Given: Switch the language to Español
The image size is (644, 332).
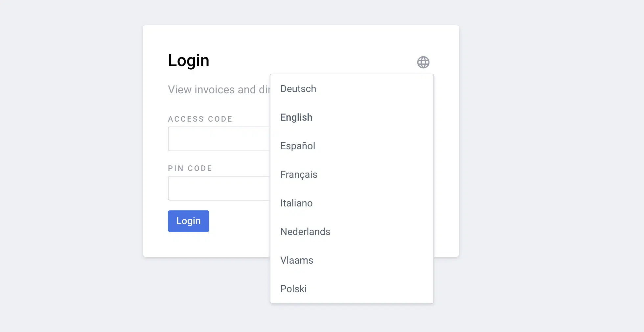Looking at the screenshot, I should (x=297, y=146).
